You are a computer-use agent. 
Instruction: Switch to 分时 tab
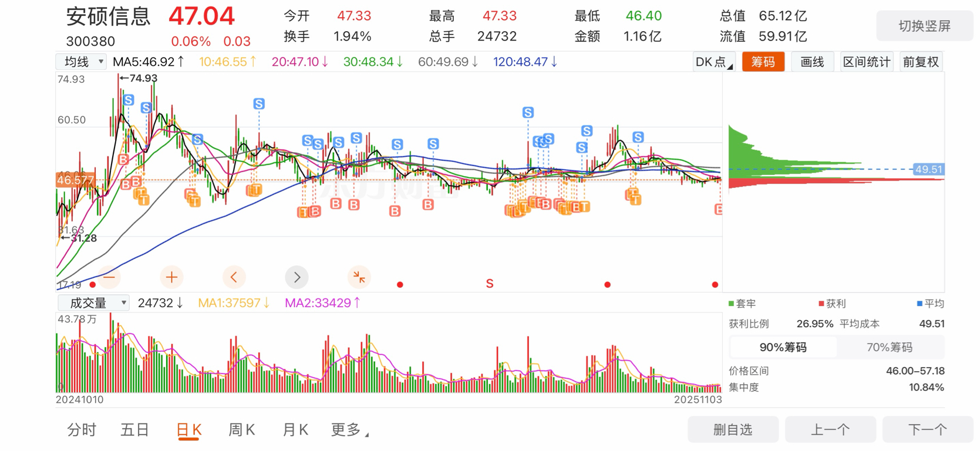82,430
